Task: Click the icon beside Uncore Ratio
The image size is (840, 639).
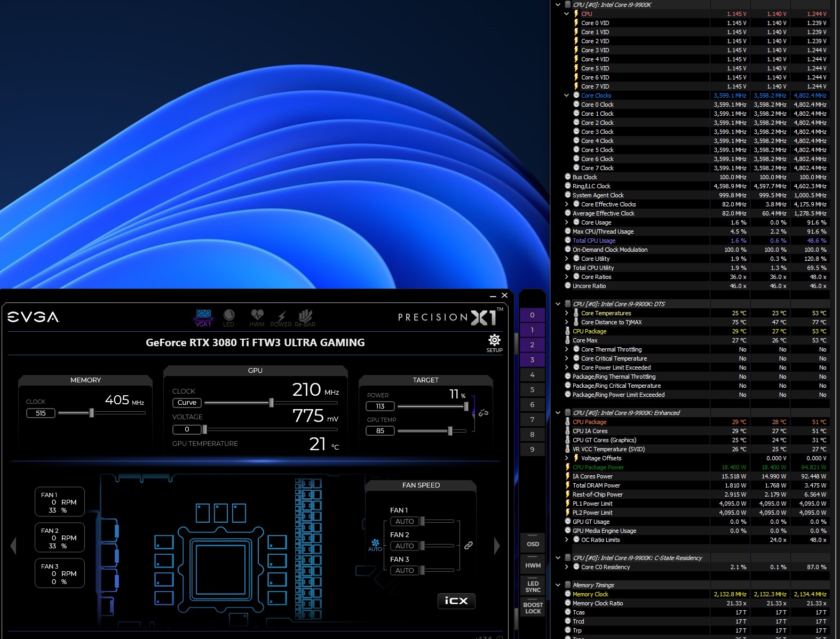Action: click(x=568, y=285)
